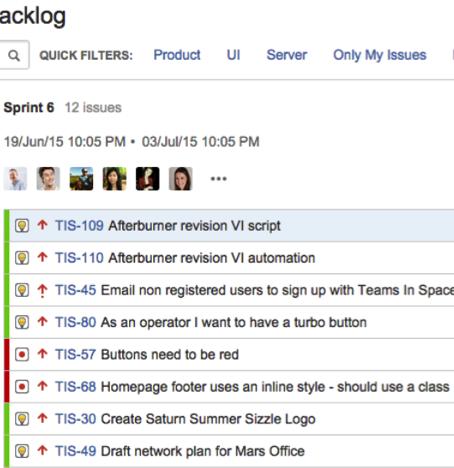454x468 pixels.
Task: Click the priority arrow next to TIS-80
Action: point(42,321)
